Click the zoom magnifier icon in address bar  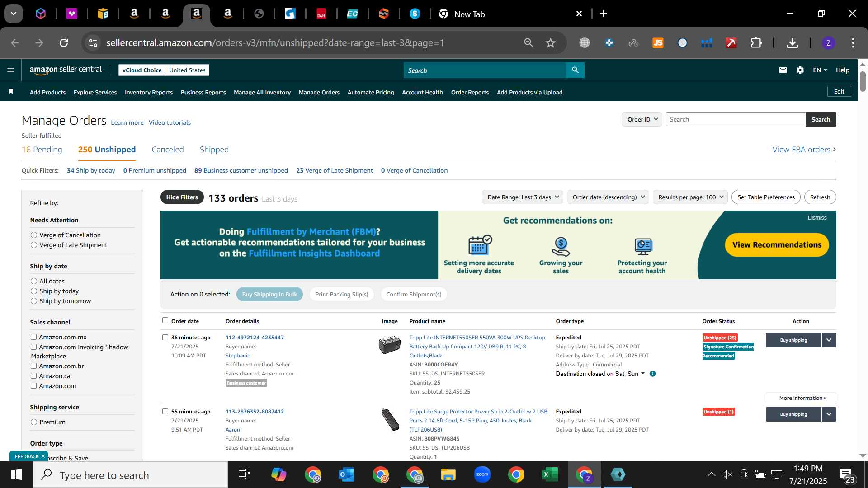(528, 43)
